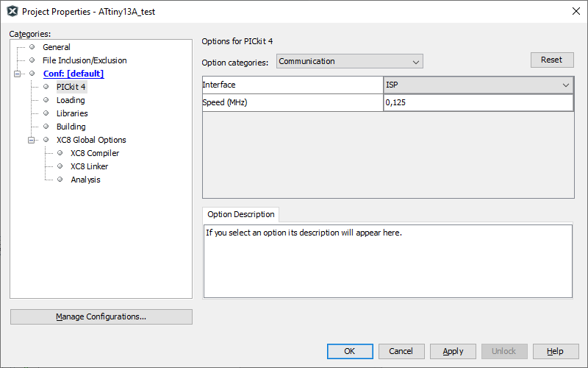The width and height of the screenshot is (588, 368).
Task: Select the Option Description tab
Action: click(241, 214)
